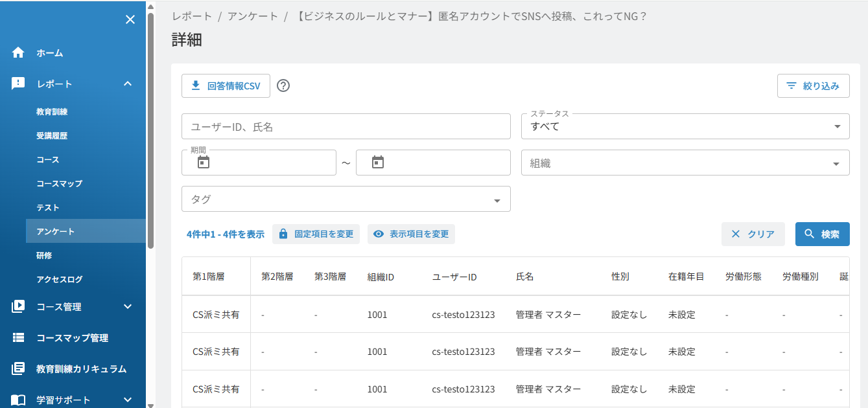Click the start date period field
Image resolution: width=868 pixels, height=408 pixels.
(x=259, y=163)
